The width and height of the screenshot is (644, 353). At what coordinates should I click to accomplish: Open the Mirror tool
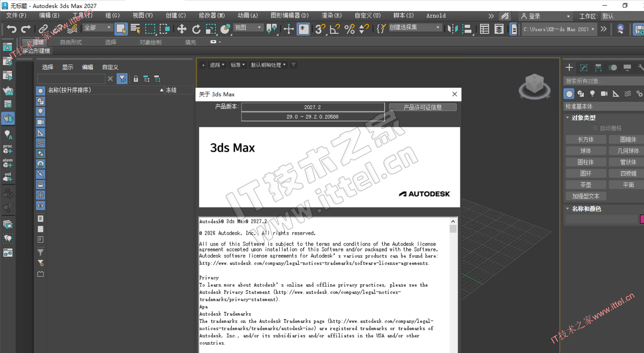click(453, 29)
